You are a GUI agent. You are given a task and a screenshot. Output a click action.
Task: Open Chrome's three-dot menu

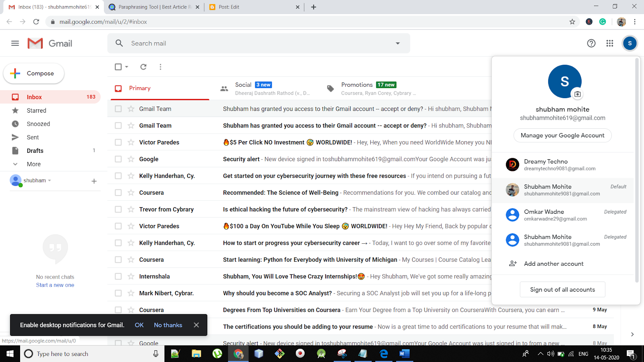pos(635,22)
